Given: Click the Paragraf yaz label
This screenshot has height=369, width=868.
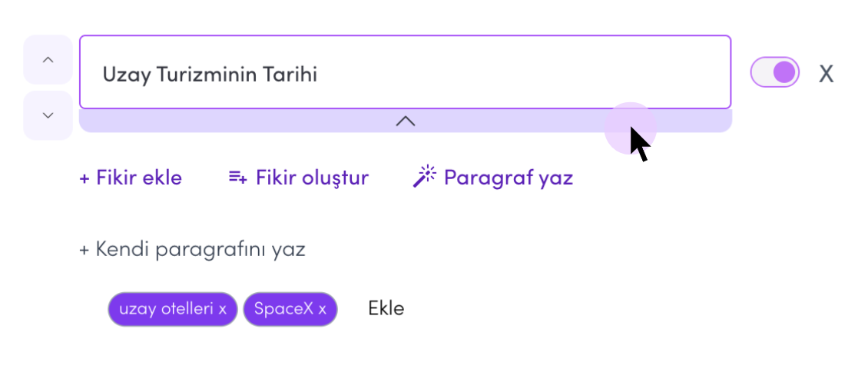Looking at the screenshot, I should click(x=509, y=178).
